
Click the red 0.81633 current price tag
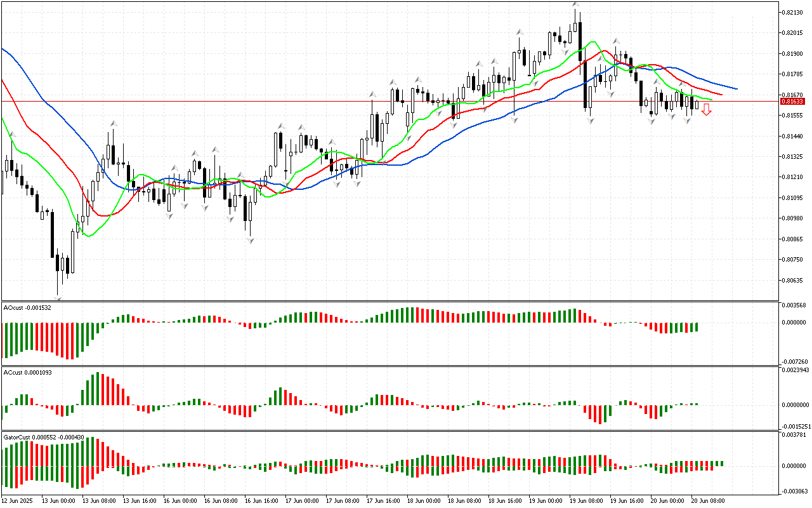coord(792,102)
